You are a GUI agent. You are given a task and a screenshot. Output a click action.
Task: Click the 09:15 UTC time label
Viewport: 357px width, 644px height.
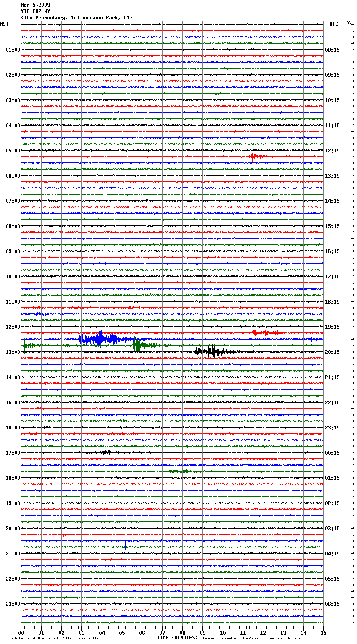tap(332, 75)
